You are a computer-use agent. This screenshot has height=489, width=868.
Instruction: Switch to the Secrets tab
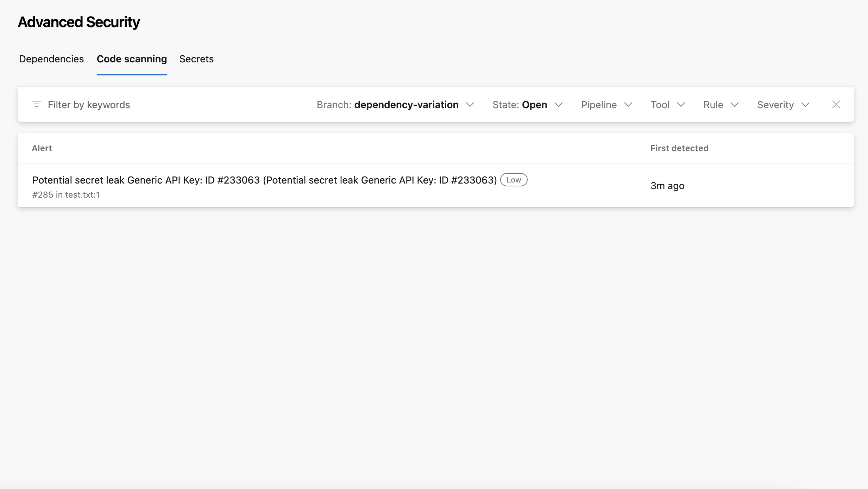click(x=196, y=59)
